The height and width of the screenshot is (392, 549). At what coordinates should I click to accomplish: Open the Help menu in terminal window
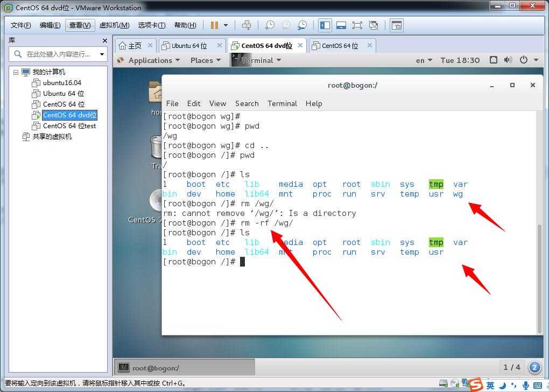(314, 104)
